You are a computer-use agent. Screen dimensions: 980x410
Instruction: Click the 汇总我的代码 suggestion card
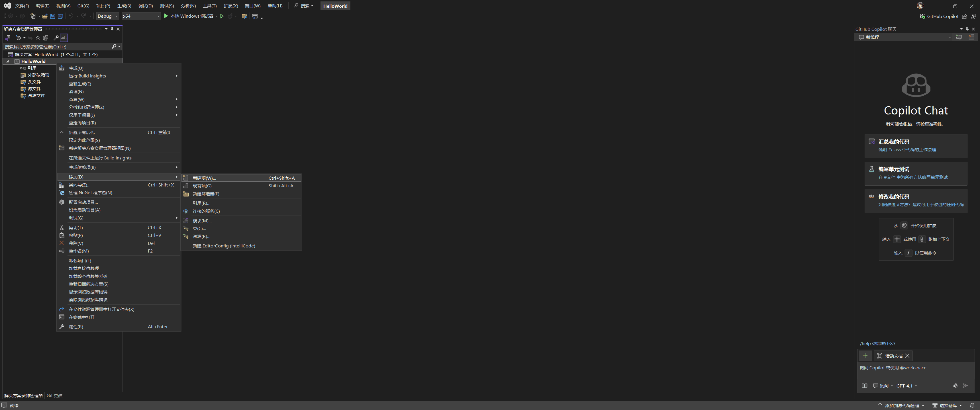click(x=915, y=146)
